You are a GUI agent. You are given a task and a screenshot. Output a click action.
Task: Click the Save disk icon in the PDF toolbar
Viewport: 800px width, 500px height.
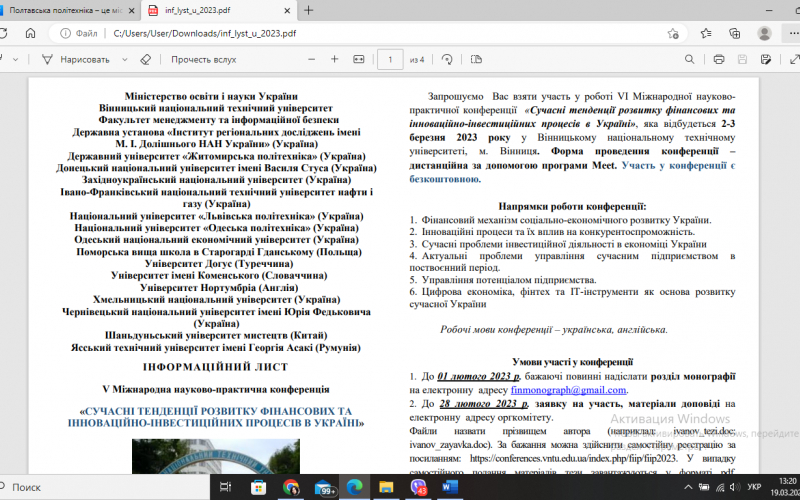[742, 60]
